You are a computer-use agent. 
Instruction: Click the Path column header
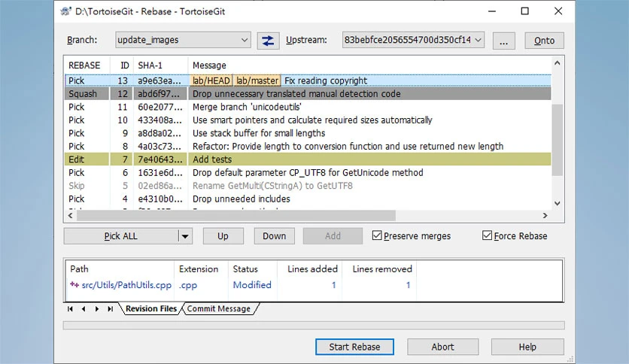[120, 269]
